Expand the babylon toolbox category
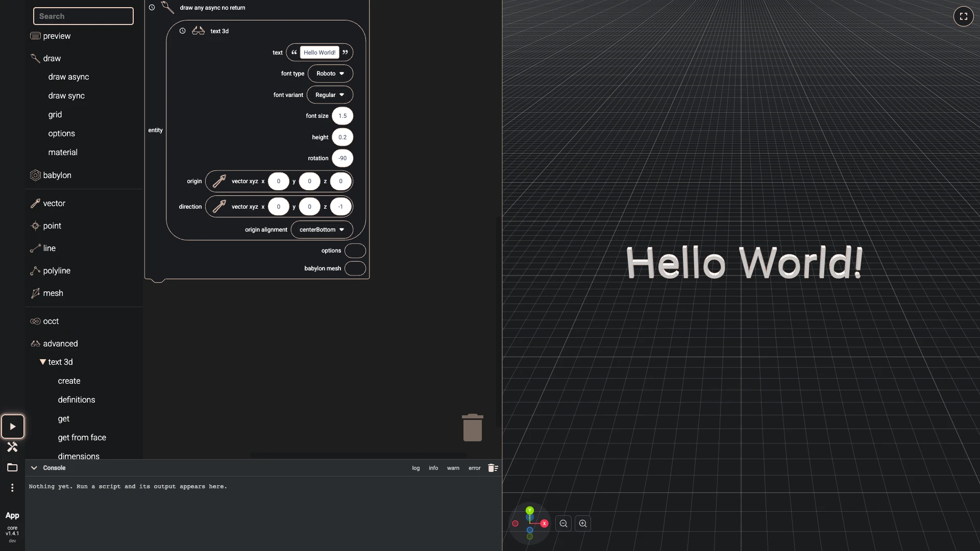Image resolution: width=980 pixels, height=551 pixels. pyautogui.click(x=57, y=175)
